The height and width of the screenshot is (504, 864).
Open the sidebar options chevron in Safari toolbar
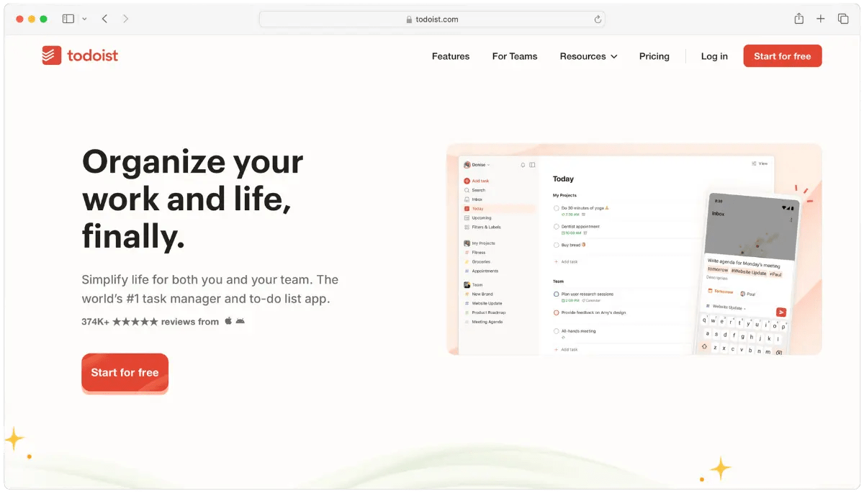pos(85,19)
